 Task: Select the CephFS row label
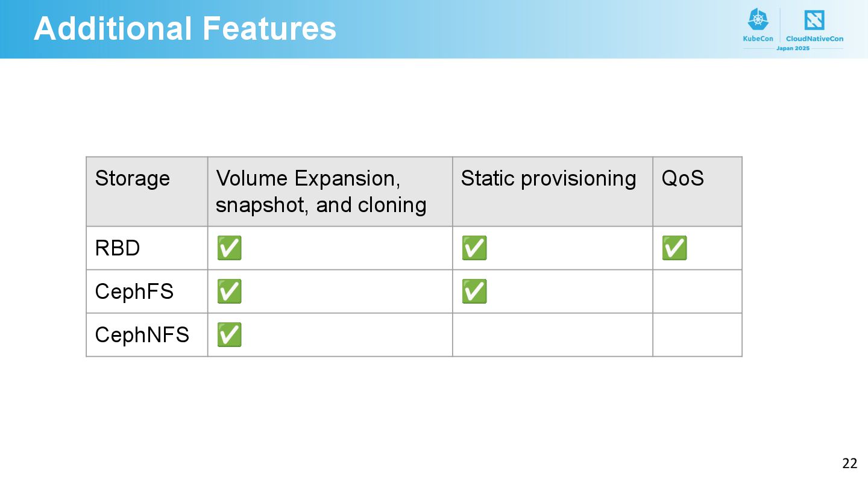pyautogui.click(x=134, y=292)
